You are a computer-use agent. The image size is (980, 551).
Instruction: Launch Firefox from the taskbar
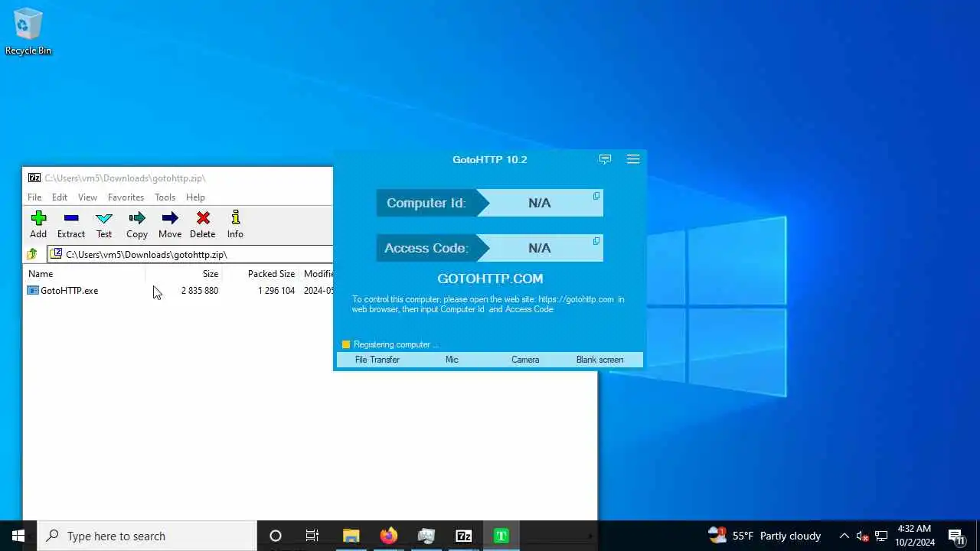[x=389, y=536]
